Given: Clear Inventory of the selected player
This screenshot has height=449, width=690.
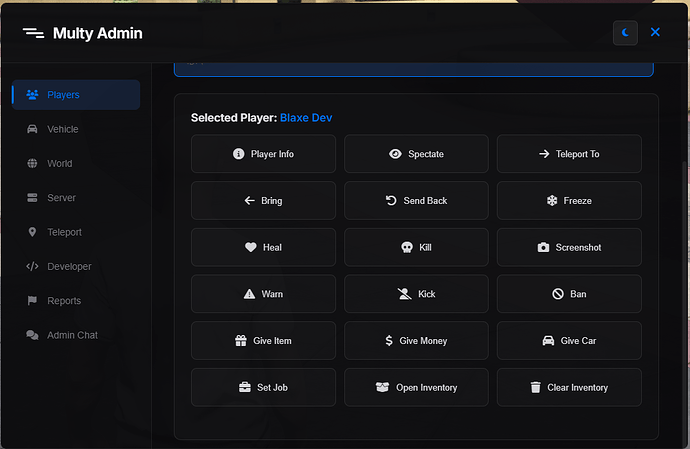Looking at the screenshot, I should (x=569, y=387).
